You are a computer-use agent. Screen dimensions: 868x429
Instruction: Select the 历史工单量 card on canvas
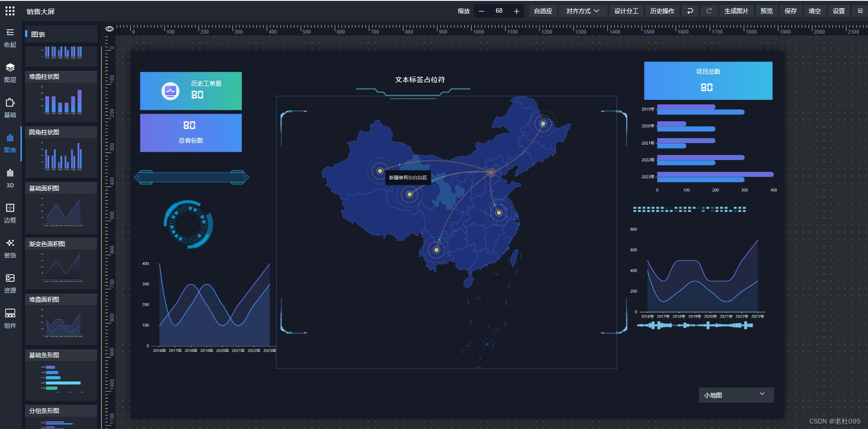[x=191, y=91]
